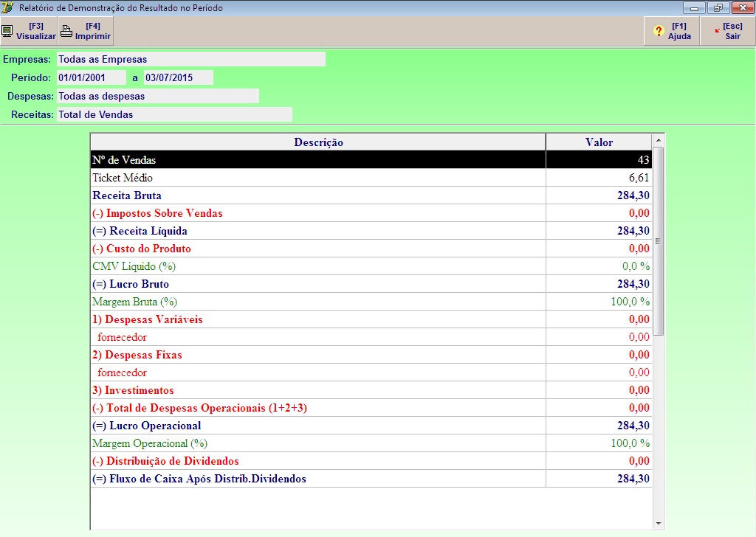Click the Descrição column header
This screenshot has width=756, height=537.
click(318, 142)
